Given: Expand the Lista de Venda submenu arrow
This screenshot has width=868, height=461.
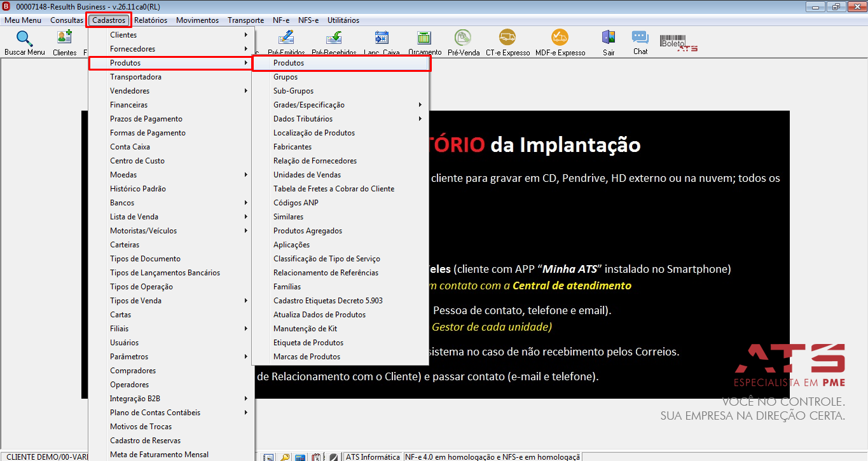Looking at the screenshot, I should (246, 217).
